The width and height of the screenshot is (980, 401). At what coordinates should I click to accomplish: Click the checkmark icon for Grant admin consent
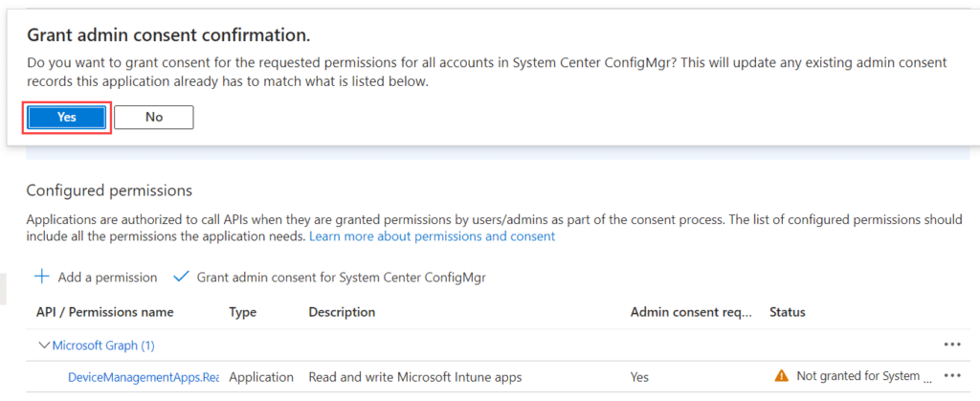pos(181,278)
